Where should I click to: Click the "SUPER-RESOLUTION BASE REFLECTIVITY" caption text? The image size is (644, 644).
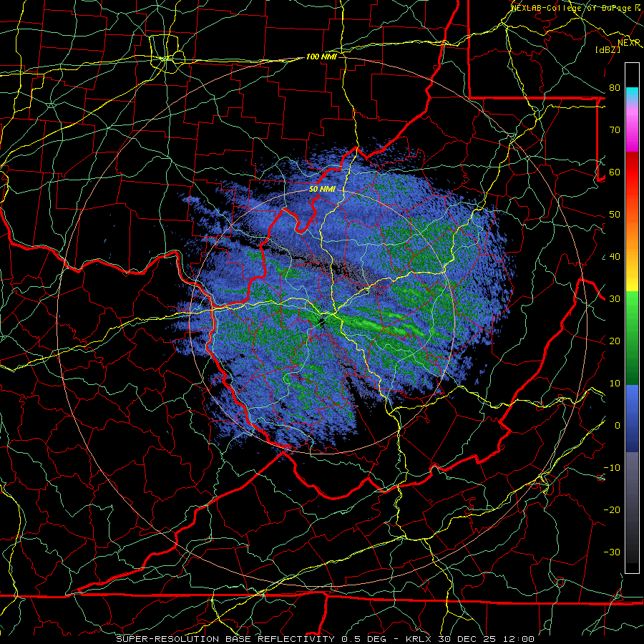225,639
